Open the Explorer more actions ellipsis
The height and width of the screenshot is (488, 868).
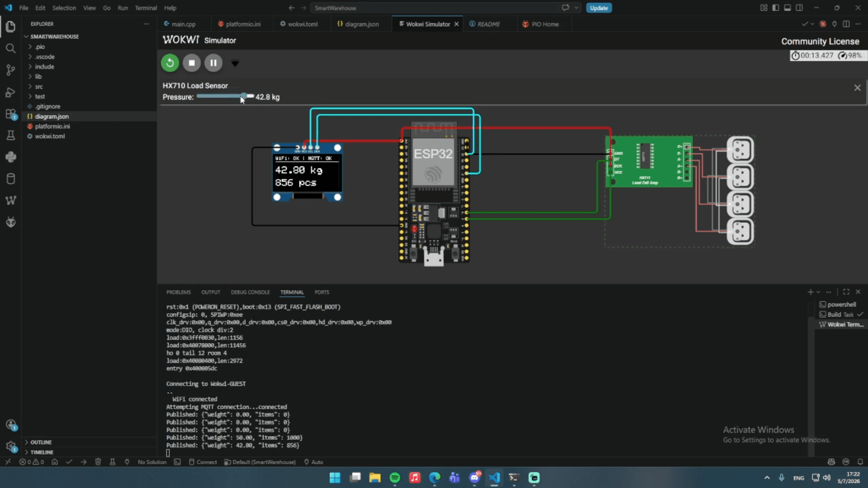click(x=146, y=24)
